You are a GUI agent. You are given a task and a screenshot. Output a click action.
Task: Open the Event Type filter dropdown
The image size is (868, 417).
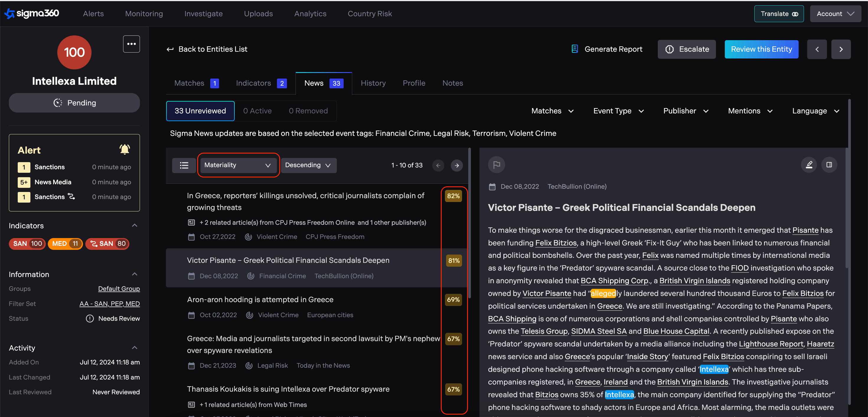(x=618, y=111)
